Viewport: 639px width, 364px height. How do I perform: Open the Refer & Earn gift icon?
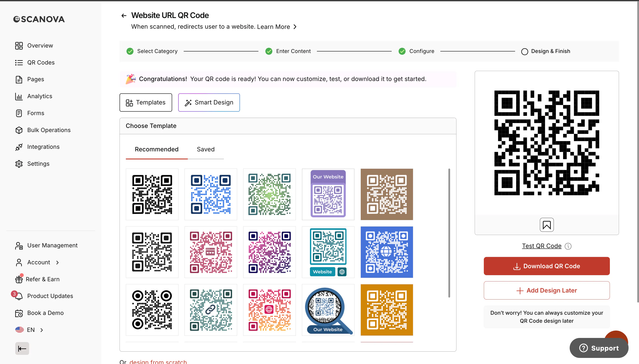tap(19, 279)
